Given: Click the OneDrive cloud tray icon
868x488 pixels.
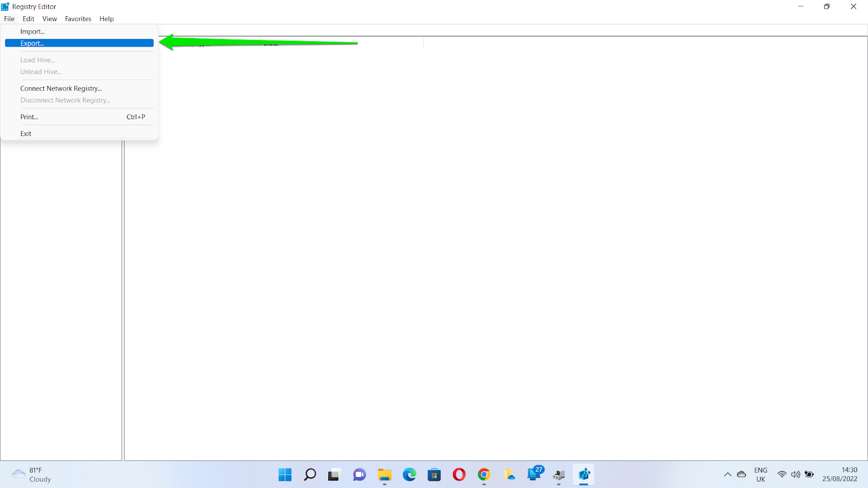Looking at the screenshot, I should (742, 474).
